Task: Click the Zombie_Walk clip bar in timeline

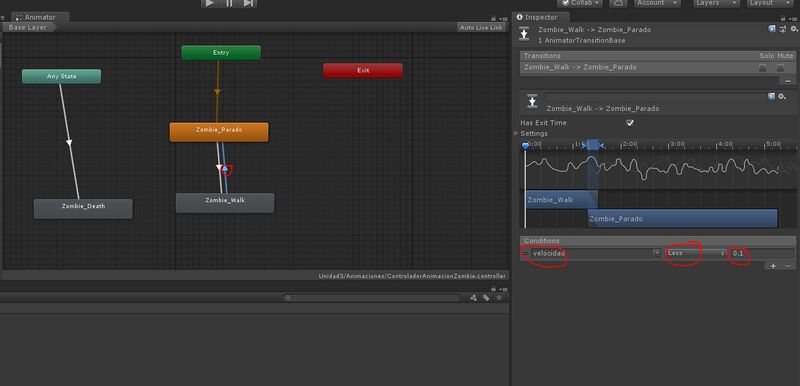Action: coord(561,199)
